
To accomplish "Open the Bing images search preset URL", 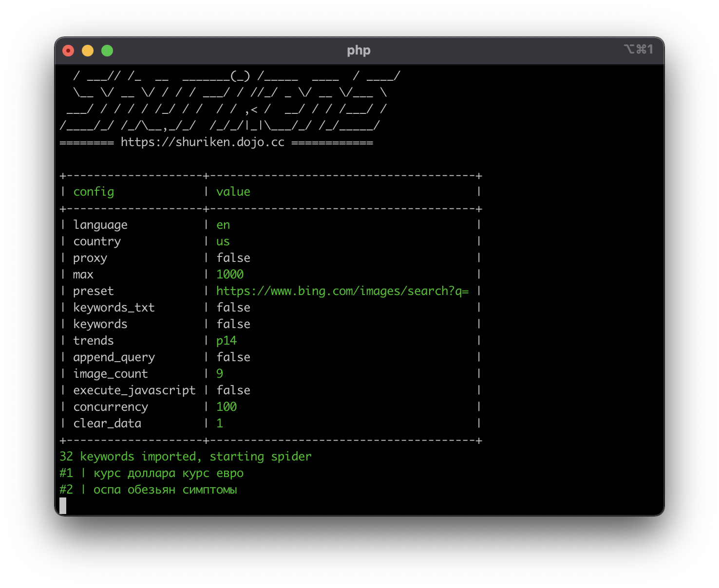I will pyautogui.click(x=342, y=291).
